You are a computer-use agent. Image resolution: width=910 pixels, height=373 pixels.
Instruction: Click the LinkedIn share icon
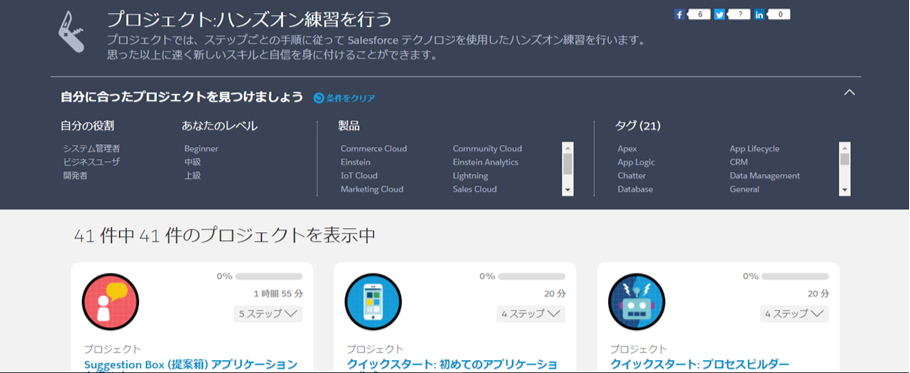coord(759,15)
